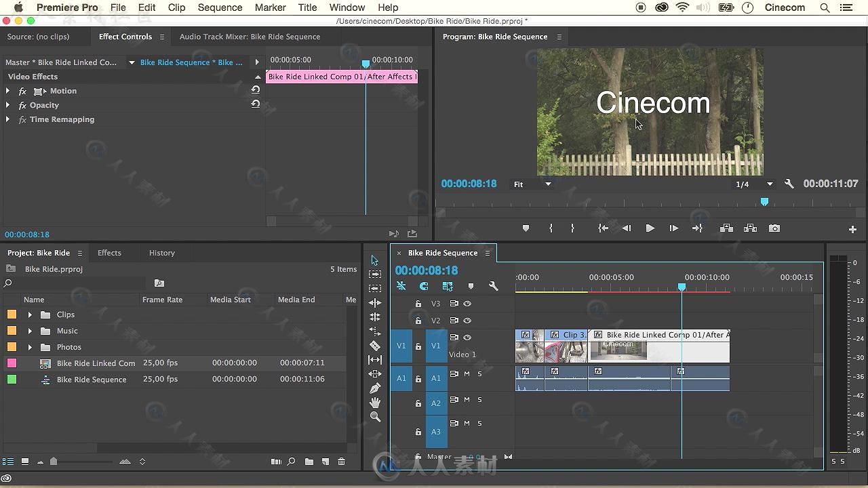Select Bike Ride Sequence in project list
This screenshot has width=868, height=488.
pos(92,380)
